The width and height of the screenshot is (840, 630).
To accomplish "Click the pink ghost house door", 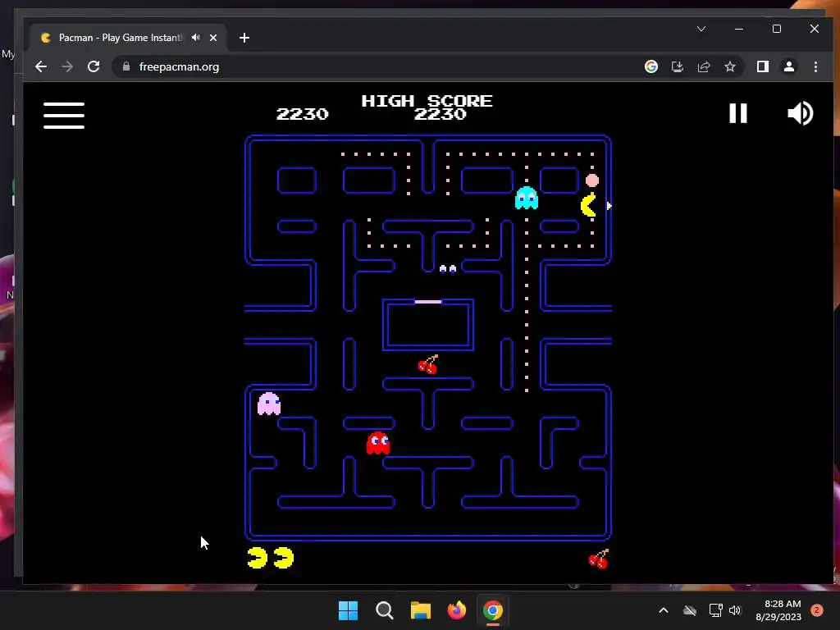I will pos(428,302).
